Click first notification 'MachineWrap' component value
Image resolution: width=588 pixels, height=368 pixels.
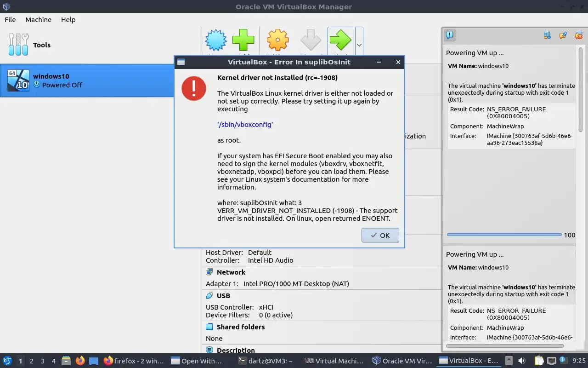point(505,126)
